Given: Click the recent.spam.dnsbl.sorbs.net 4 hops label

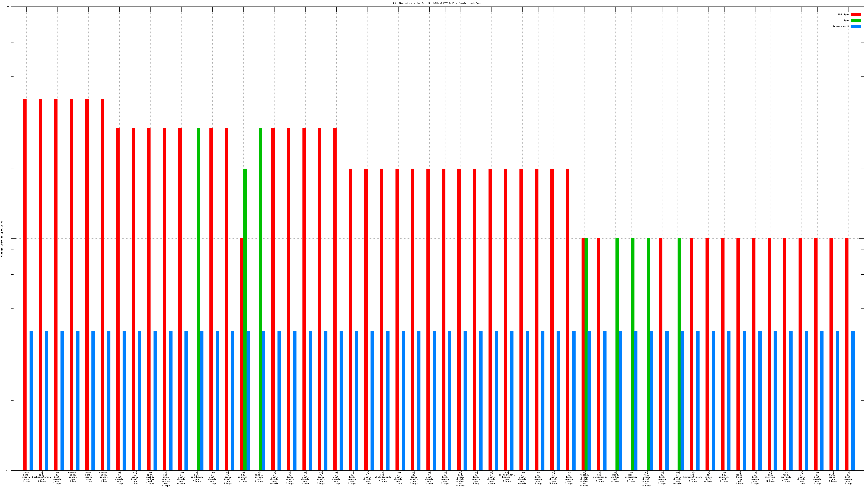Looking at the screenshot, I should [x=584, y=479].
